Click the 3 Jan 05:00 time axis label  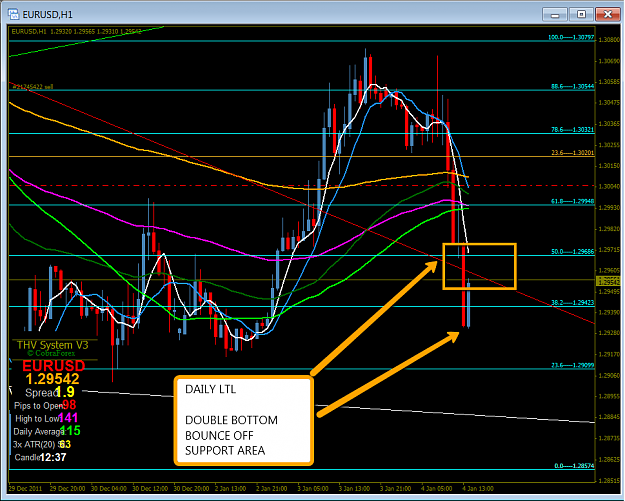click(x=313, y=488)
